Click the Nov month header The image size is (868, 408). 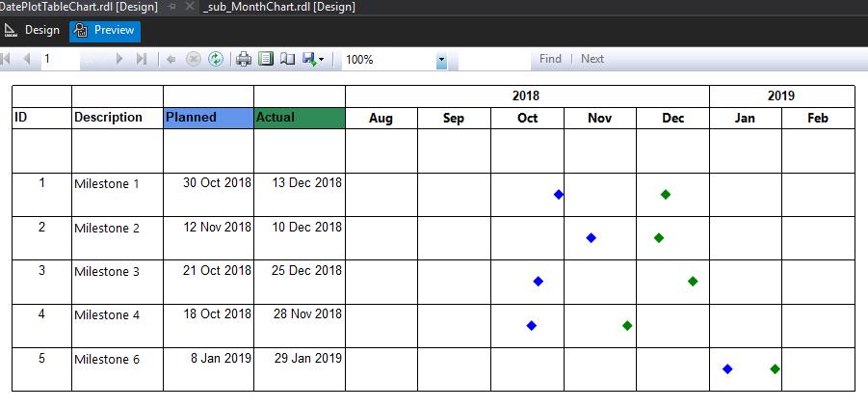tap(600, 119)
